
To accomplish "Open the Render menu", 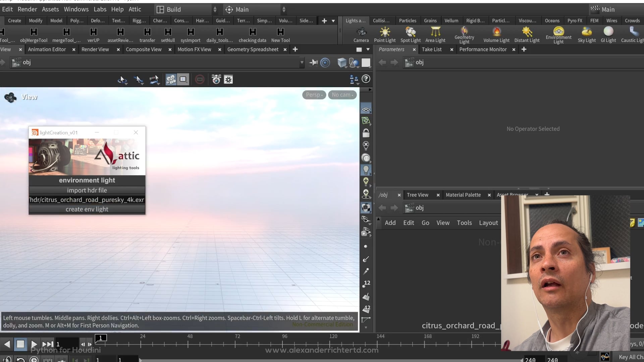I will click(x=27, y=9).
